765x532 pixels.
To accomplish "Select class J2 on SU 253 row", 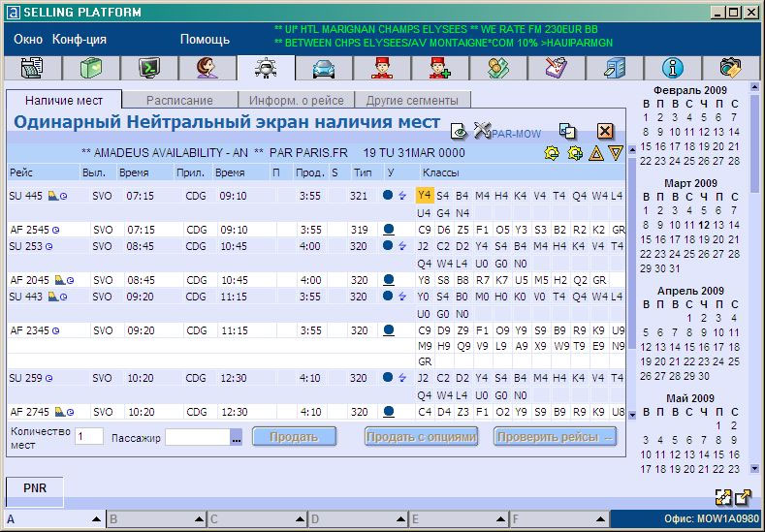I will coord(424,246).
